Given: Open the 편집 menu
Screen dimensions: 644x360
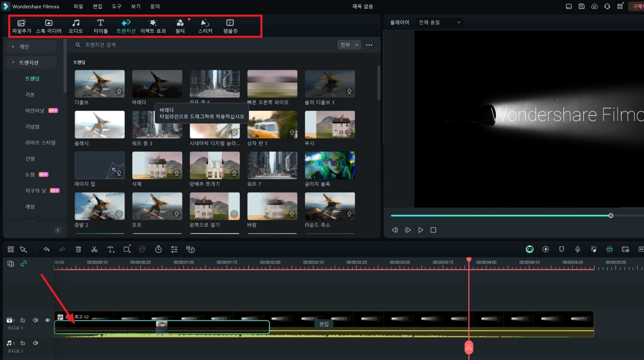Looking at the screenshot, I should [98, 6].
